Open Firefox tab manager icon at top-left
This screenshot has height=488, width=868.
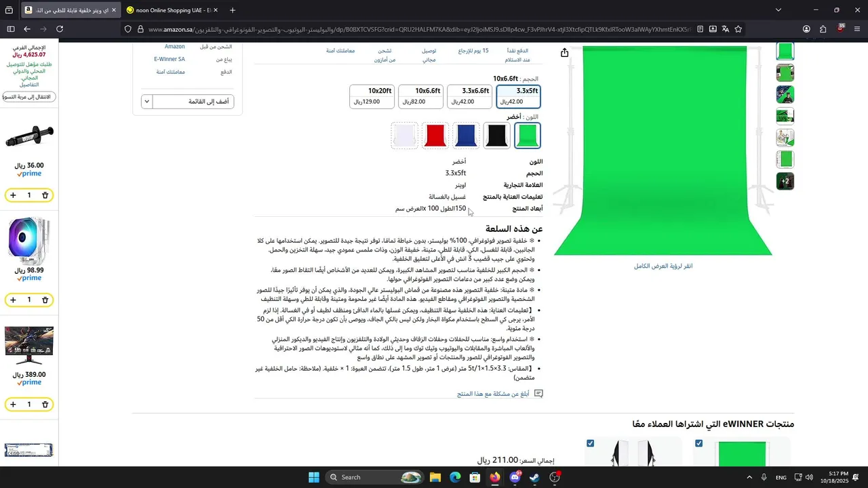(9, 10)
